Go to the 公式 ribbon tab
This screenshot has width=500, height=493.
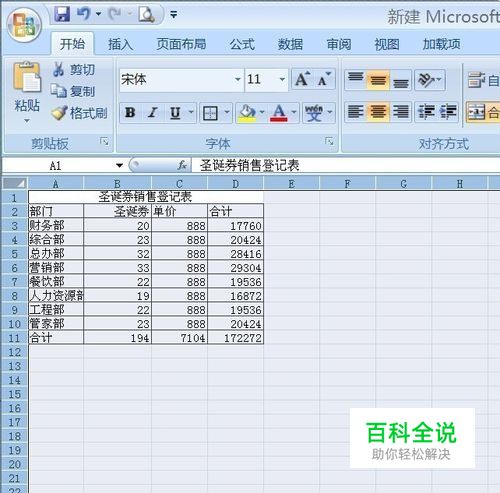pos(242,44)
